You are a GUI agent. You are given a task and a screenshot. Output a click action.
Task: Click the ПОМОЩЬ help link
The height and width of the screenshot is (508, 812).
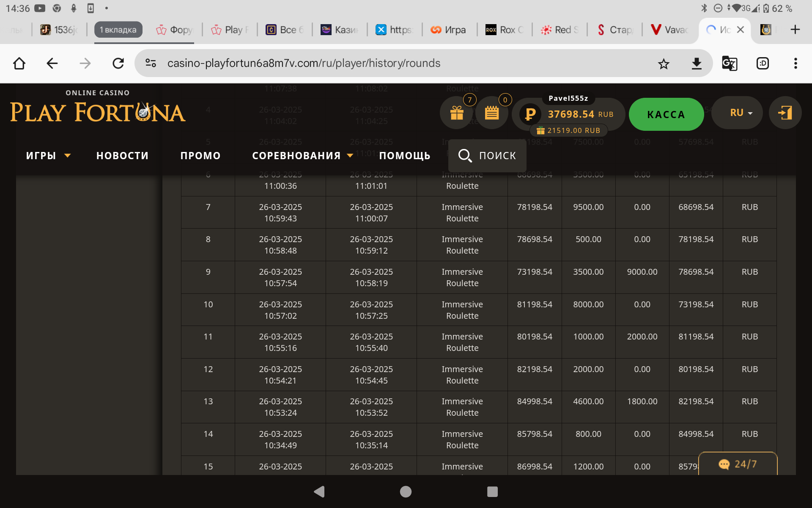coord(405,156)
